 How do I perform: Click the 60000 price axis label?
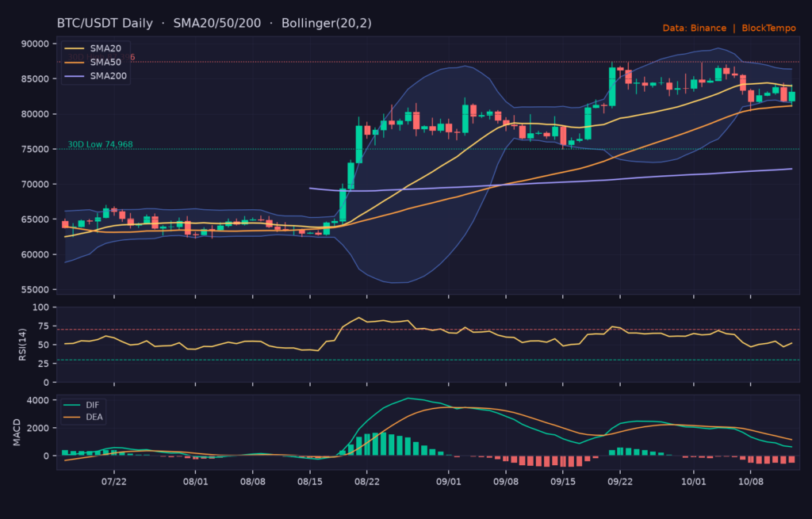pyautogui.click(x=35, y=254)
